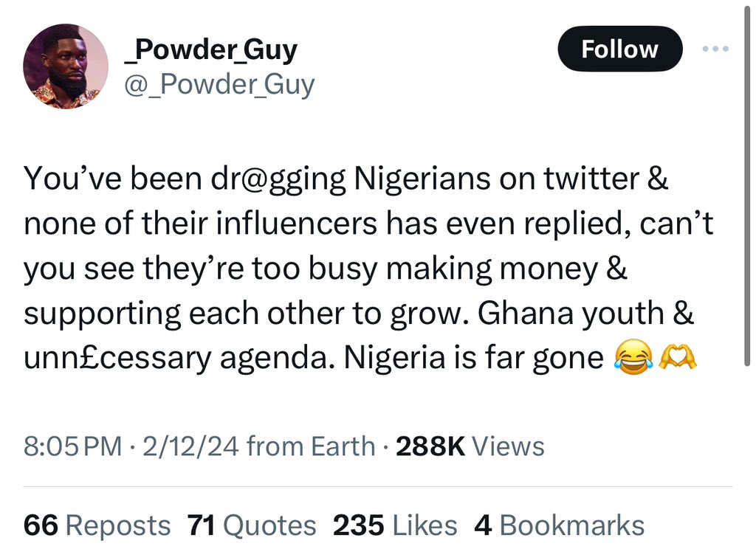View the 66 Reposts list
The image size is (756, 546).
97,525
